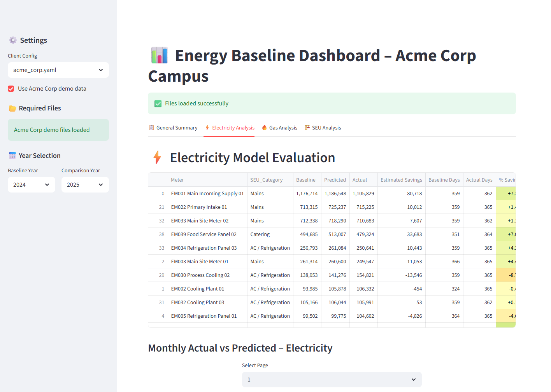Click the Required Files folder icon
The height and width of the screenshot is (392, 551).
12,108
